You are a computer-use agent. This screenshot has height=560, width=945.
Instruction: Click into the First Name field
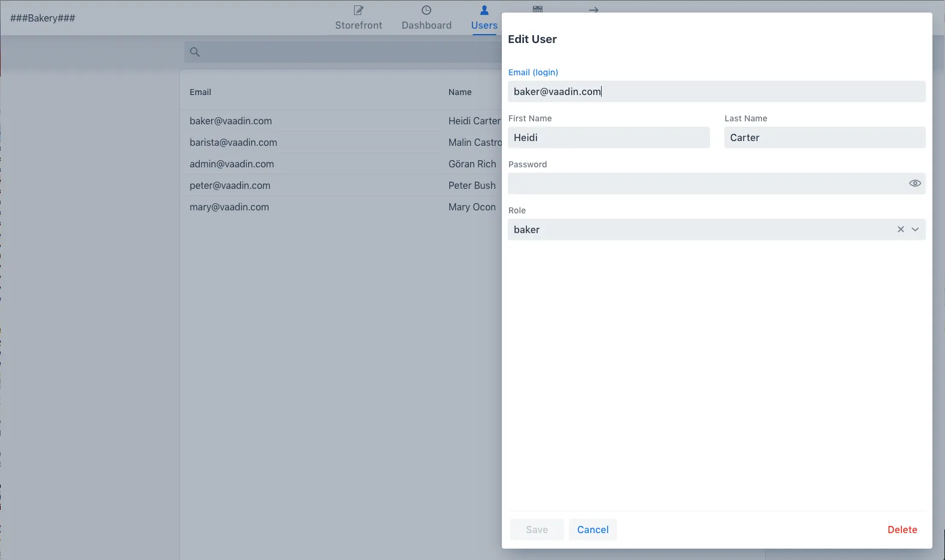(608, 137)
